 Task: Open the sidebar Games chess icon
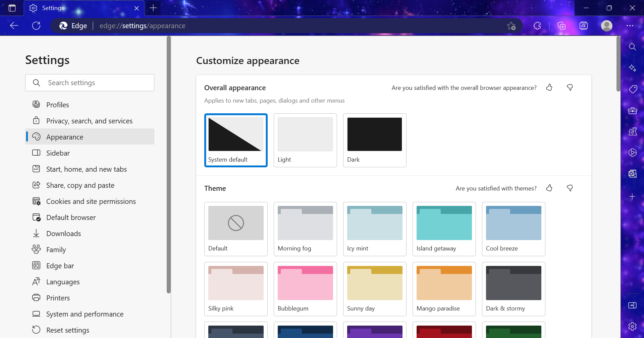click(x=632, y=131)
